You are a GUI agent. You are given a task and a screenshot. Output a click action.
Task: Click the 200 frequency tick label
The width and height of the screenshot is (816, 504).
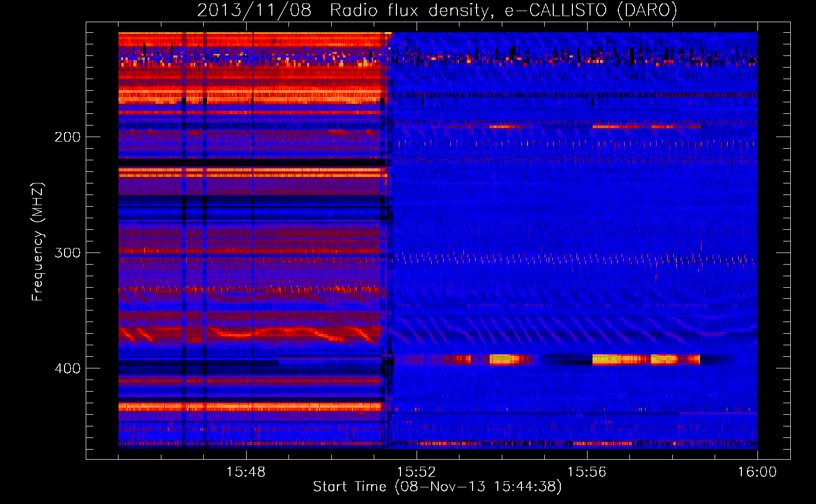(68, 137)
